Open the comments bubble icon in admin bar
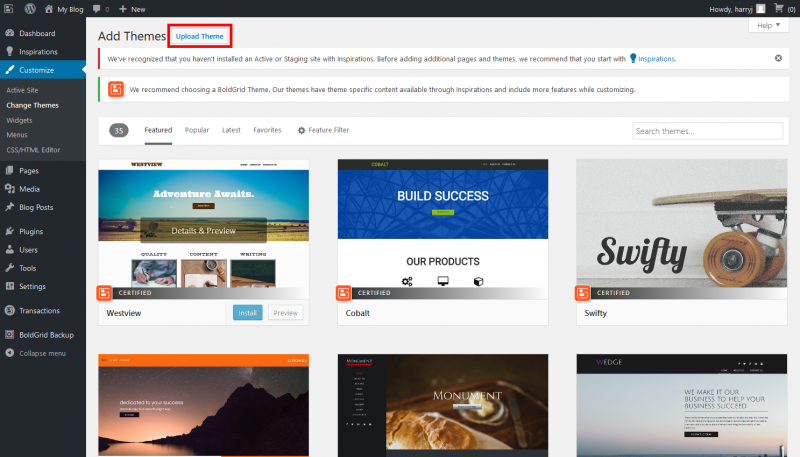 click(97, 8)
